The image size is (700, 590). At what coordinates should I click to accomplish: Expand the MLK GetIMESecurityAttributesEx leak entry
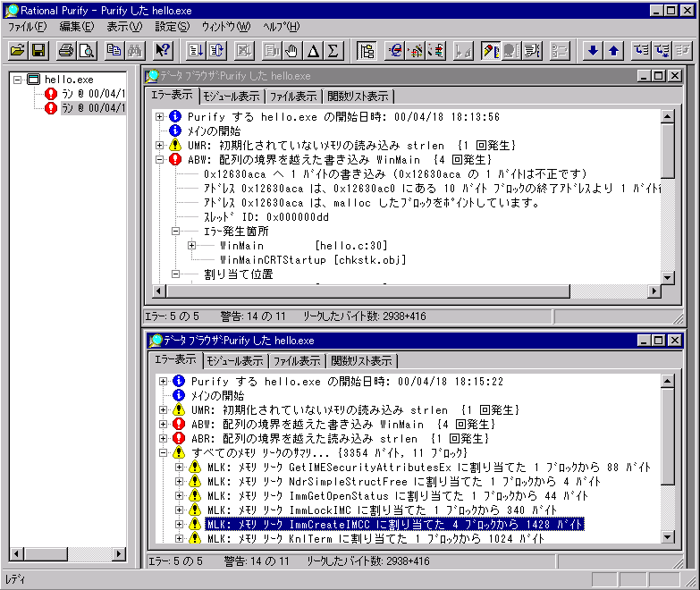tap(178, 468)
